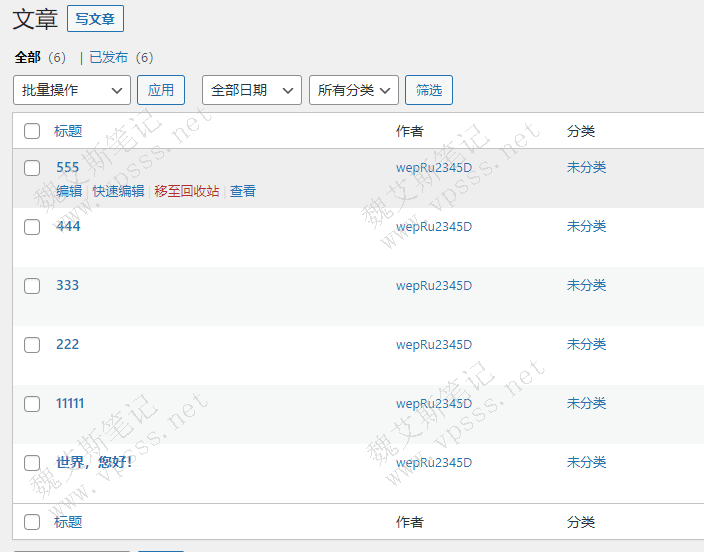Click 编辑 under post 555
Image resolution: width=704 pixels, height=552 pixels.
69,191
